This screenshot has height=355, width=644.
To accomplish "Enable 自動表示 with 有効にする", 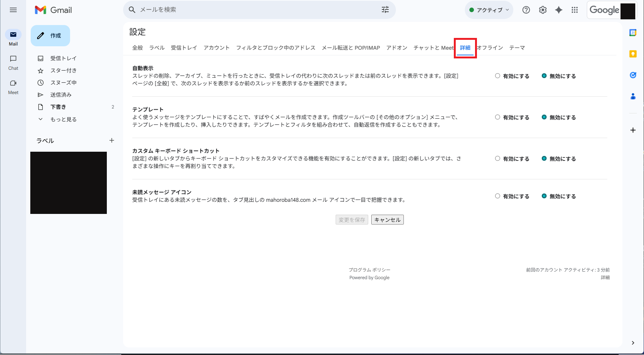I will click(x=497, y=76).
